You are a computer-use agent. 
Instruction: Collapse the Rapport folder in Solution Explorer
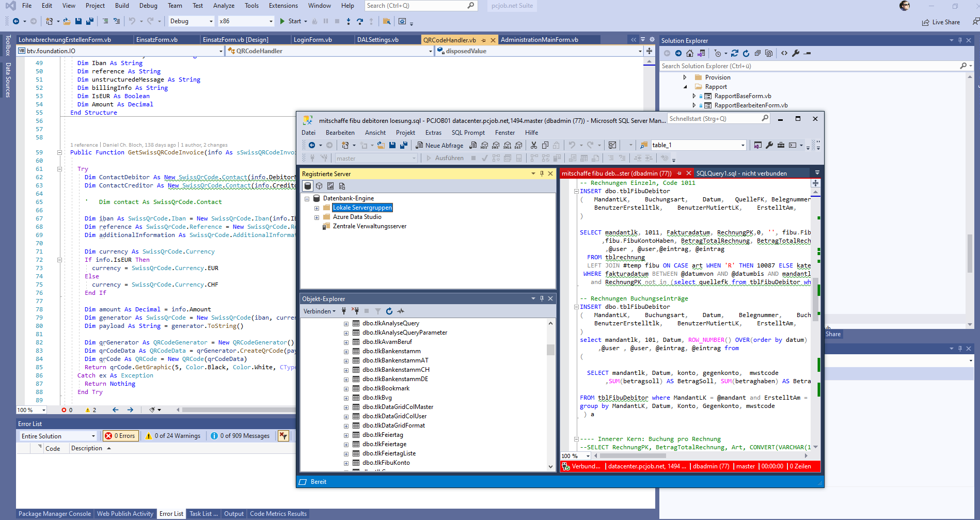685,87
